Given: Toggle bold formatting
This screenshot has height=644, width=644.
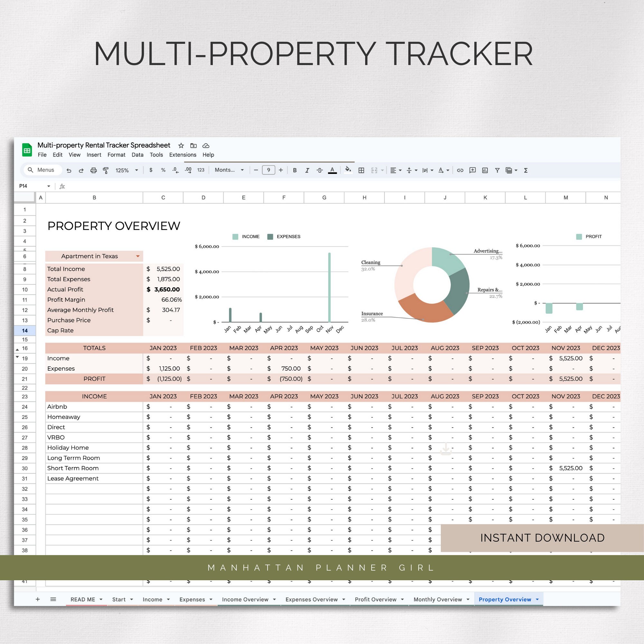Looking at the screenshot, I should coord(294,170).
